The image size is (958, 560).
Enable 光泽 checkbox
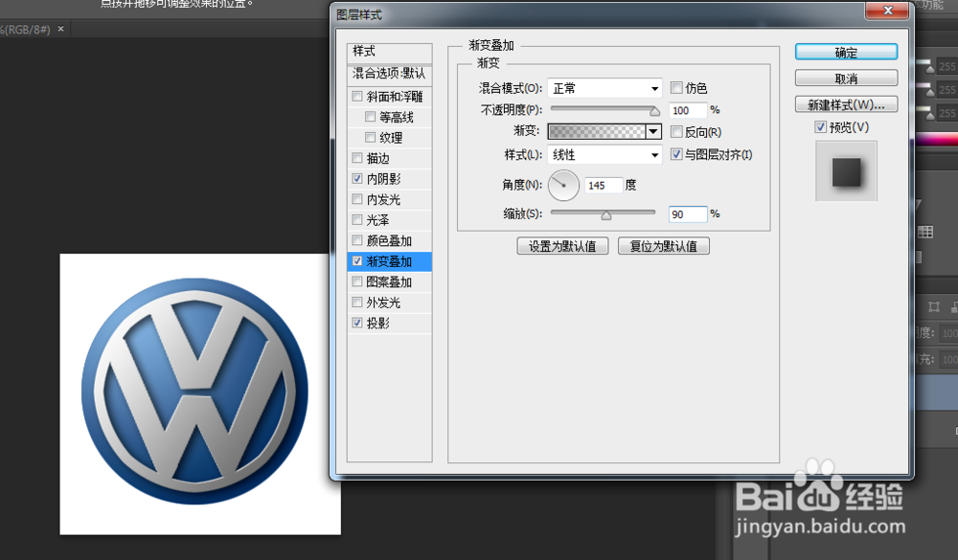pyautogui.click(x=357, y=220)
